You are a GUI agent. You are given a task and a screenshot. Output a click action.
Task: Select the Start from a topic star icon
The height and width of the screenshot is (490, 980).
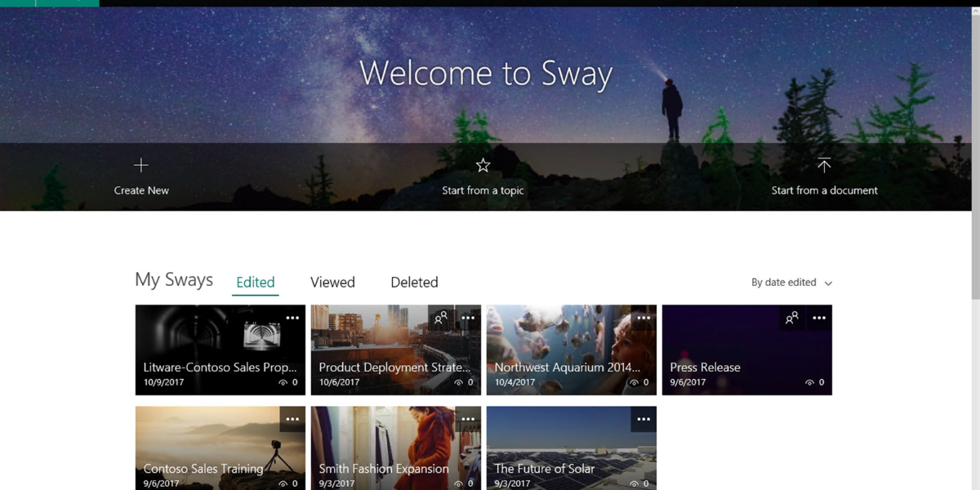483,165
